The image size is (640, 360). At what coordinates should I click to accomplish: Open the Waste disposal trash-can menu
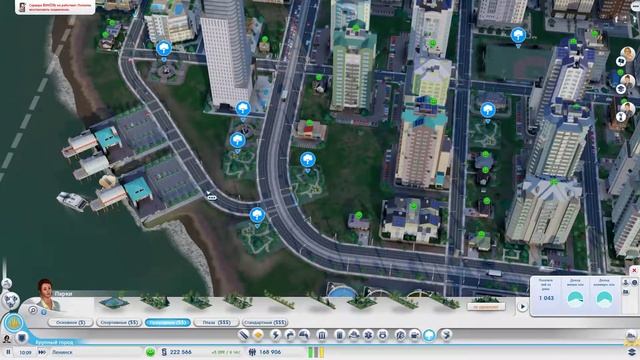click(x=339, y=335)
